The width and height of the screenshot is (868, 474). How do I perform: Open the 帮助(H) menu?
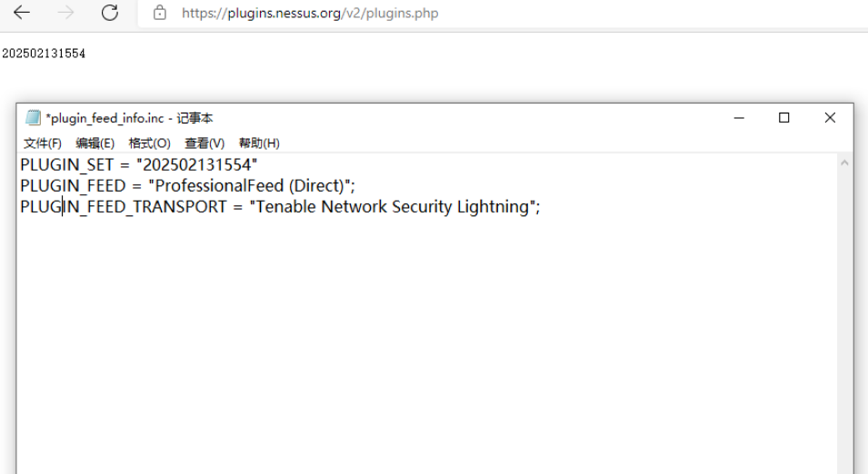click(259, 143)
